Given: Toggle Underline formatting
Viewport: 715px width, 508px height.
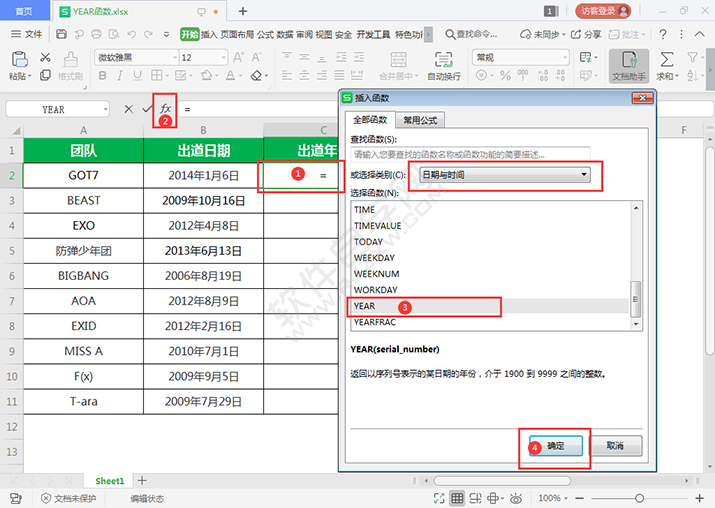Looking at the screenshot, I should click(x=137, y=75).
